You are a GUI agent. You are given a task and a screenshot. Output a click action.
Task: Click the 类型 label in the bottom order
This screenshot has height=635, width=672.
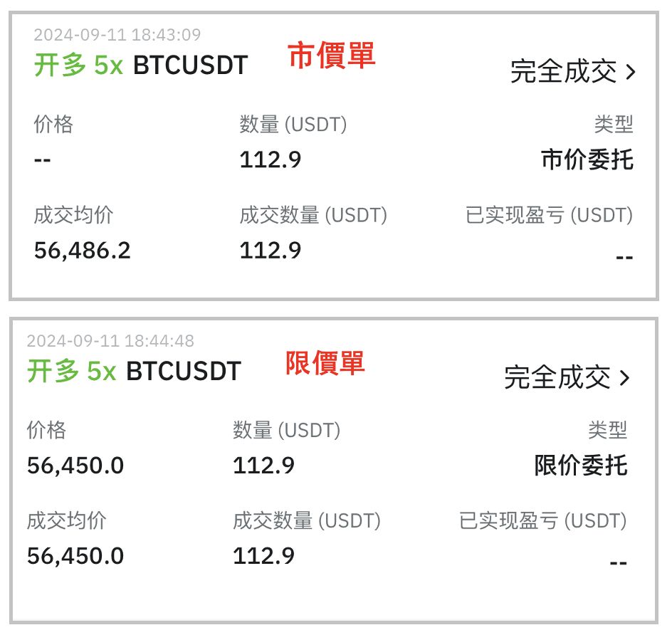point(607,430)
